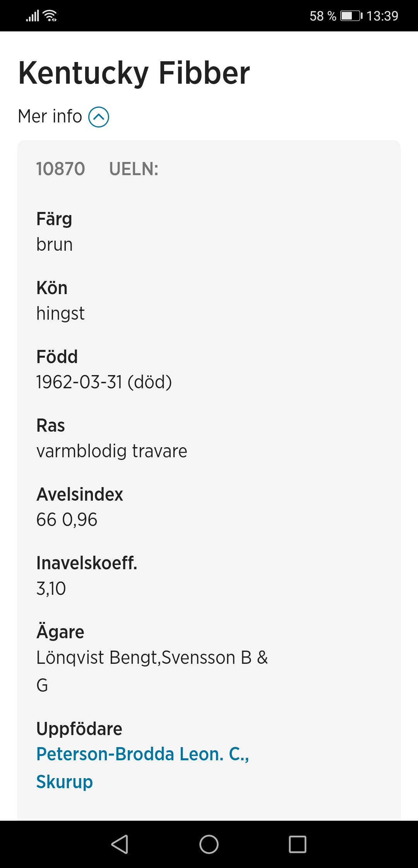Open recent apps square button
Screen dimensions: 418x868
pyautogui.click(x=298, y=844)
